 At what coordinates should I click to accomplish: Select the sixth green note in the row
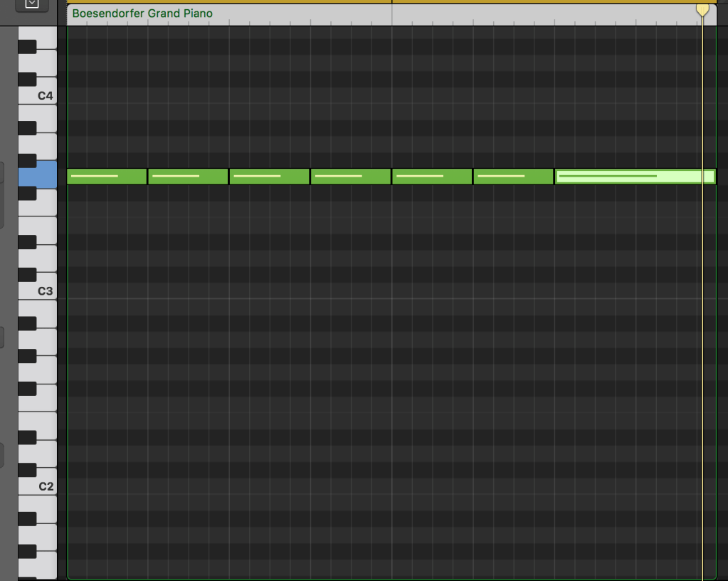coord(513,177)
